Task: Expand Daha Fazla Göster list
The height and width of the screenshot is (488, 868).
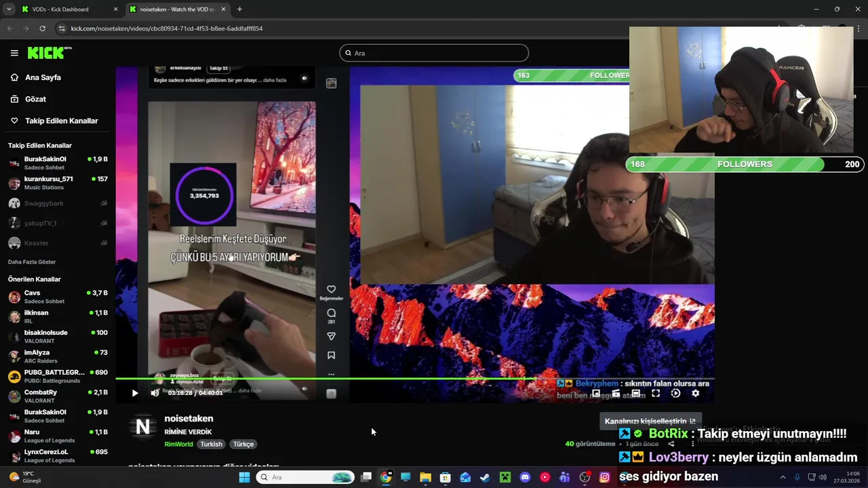Action: coord(32,262)
